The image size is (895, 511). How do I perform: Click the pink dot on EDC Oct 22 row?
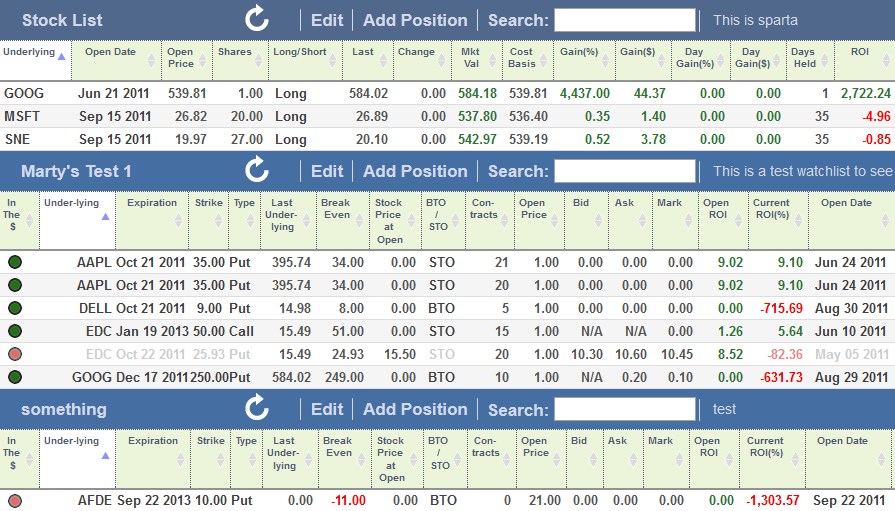(15, 355)
